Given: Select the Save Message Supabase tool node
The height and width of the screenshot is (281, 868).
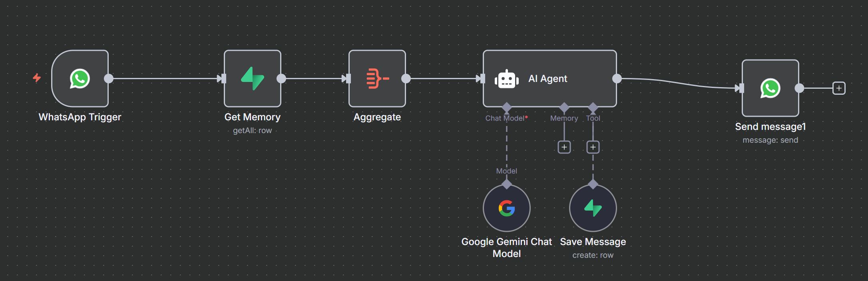Looking at the screenshot, I should point(593,208).
